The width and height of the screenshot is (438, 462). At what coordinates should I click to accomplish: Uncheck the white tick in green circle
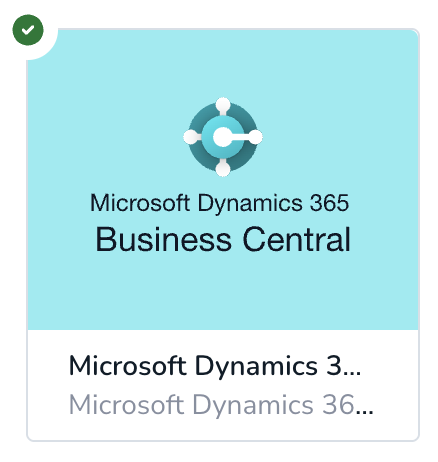[28, 30]
